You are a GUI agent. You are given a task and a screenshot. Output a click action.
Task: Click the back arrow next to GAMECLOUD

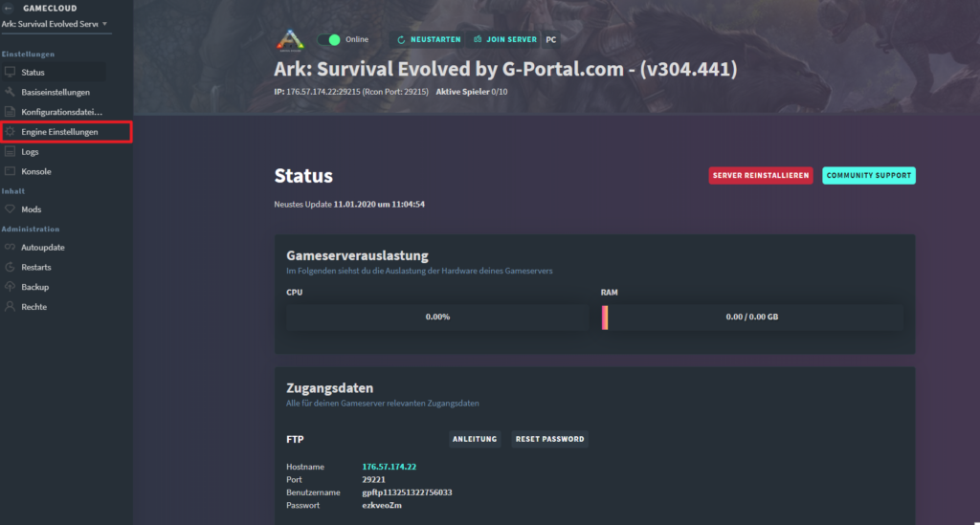(x=9, y=8)
